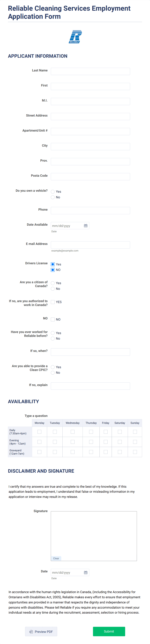This screenshot has height=644, width=150.
Task: Check Evening availability for Friday
Action: 106,441
